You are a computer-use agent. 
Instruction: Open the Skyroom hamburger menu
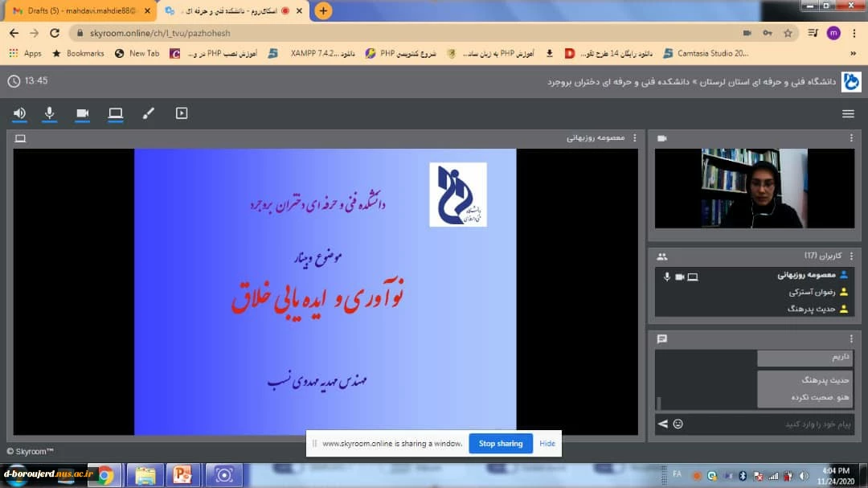click(848, 113)
